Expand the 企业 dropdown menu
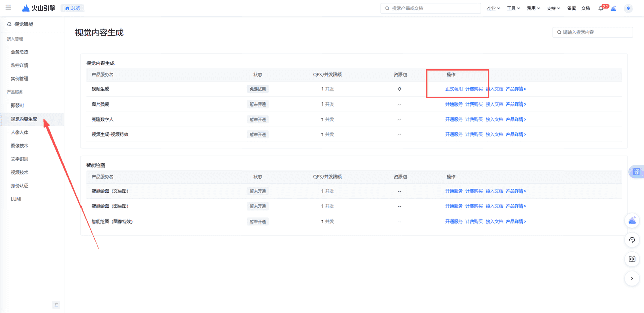This screenshot has height=313, width=644. click(493, 9)
